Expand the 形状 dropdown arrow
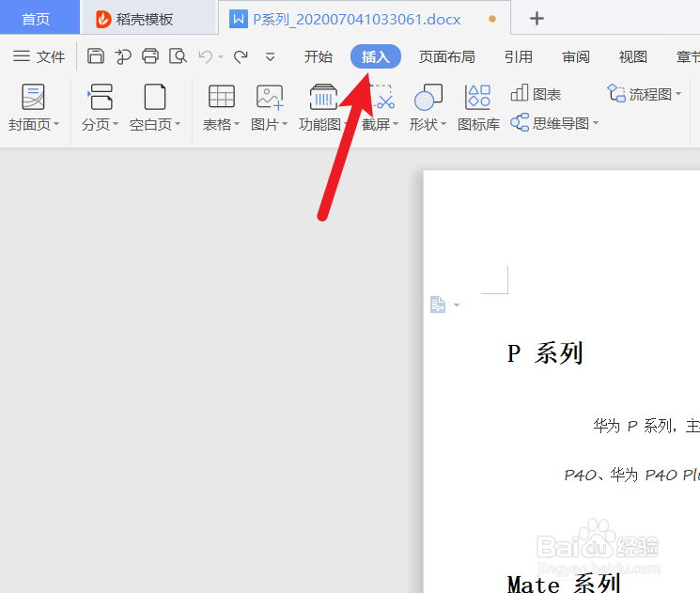700x593 pixels. (x=443, y=124)
